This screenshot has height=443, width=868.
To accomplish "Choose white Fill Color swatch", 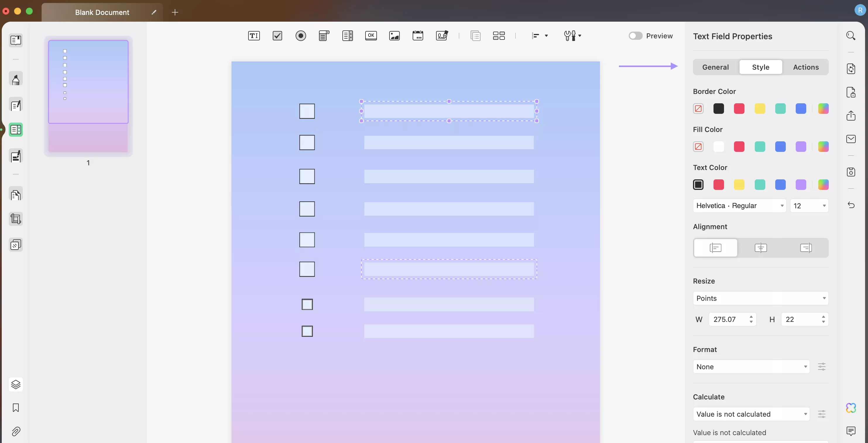I will (x=718, y=147).
